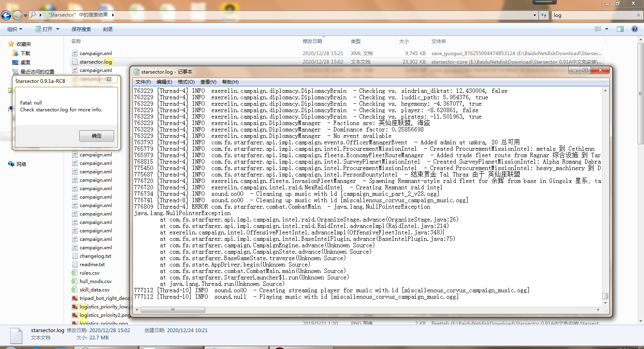644x349 pixels.
Task: Select the skill_data.csv file
Action: (x=94, y=290)
